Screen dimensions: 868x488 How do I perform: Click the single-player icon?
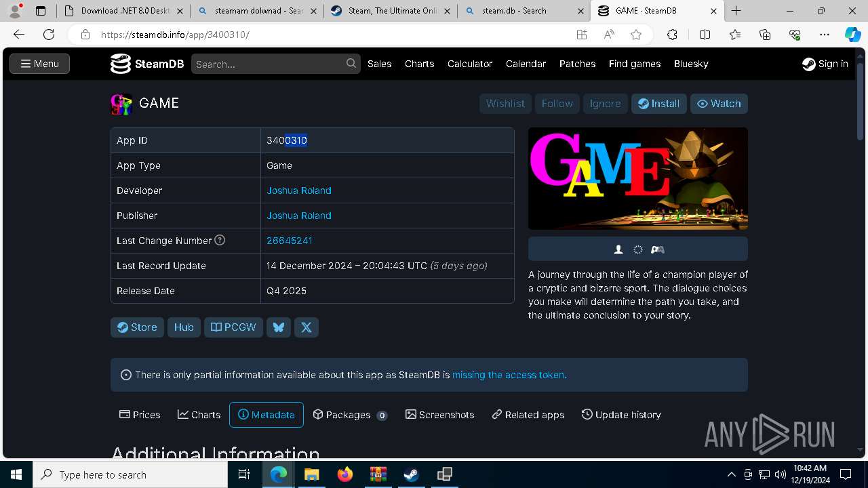tap(618, 249)
